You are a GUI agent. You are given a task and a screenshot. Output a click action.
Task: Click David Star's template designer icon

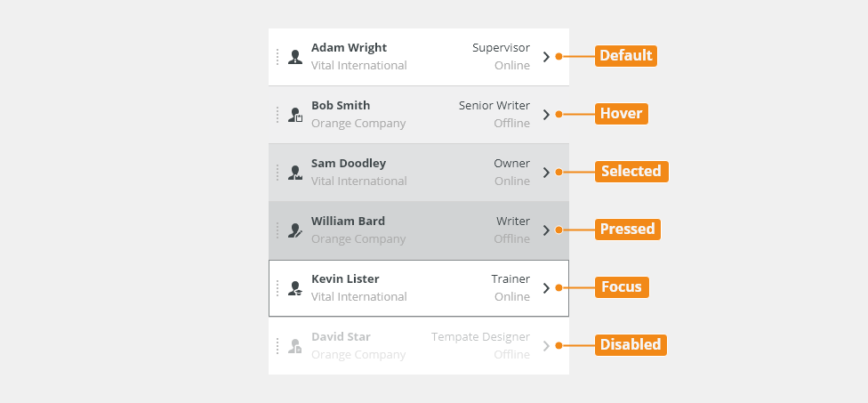(x=295, y=346)
